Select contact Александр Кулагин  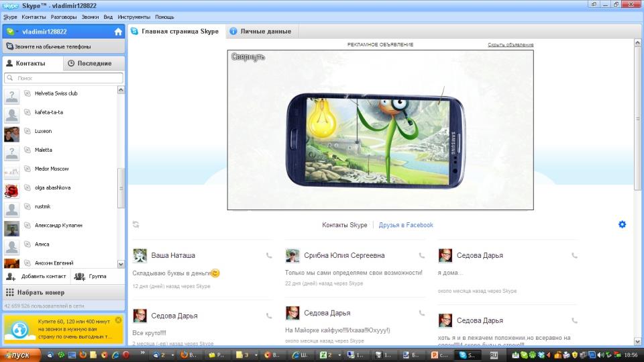tap(60, 226)
